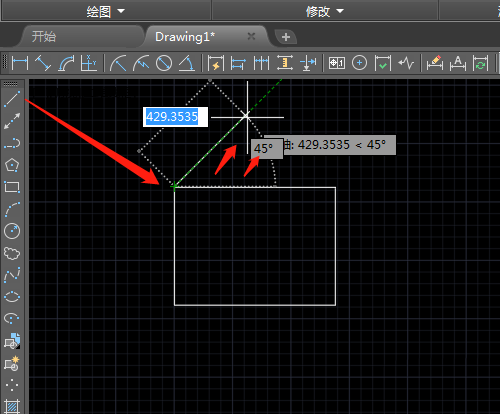Click the Dimension Space icon
This screenshot has height=414, width=500.
click(285, 63)
